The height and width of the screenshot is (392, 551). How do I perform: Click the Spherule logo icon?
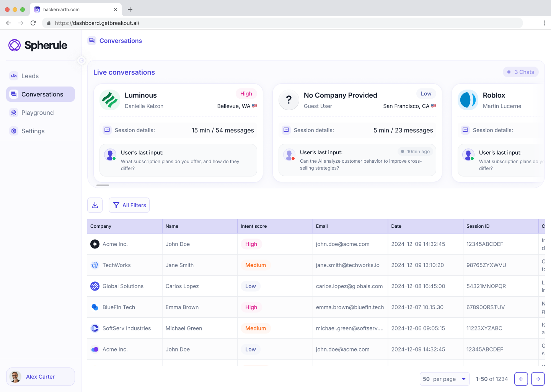pyautogui.click(x=15, y=45)
